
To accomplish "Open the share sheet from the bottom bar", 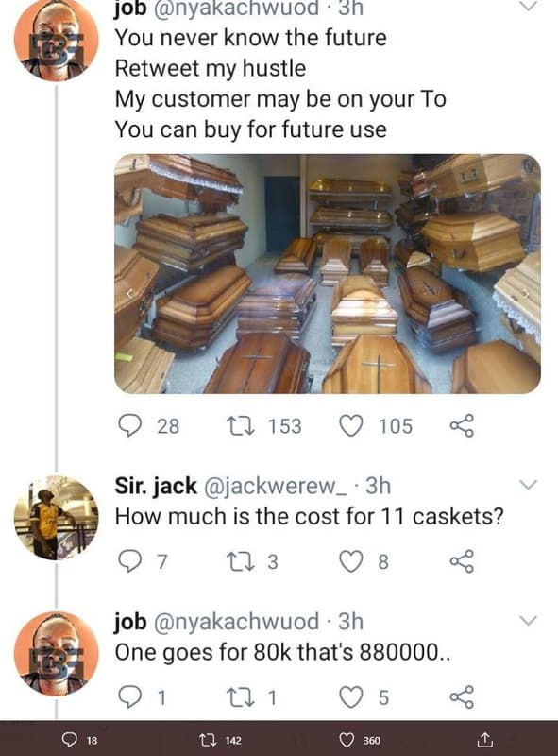I will click(483, 739).
